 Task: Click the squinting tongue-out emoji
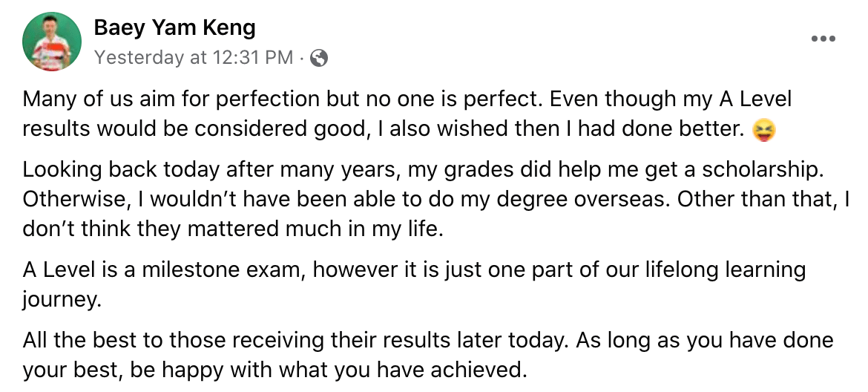[x=760, y=131]
